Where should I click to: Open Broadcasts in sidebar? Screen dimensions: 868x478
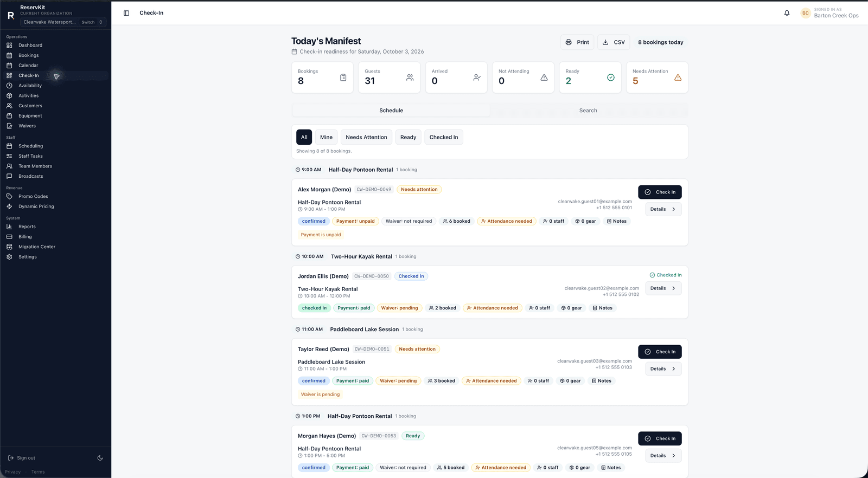54,176
